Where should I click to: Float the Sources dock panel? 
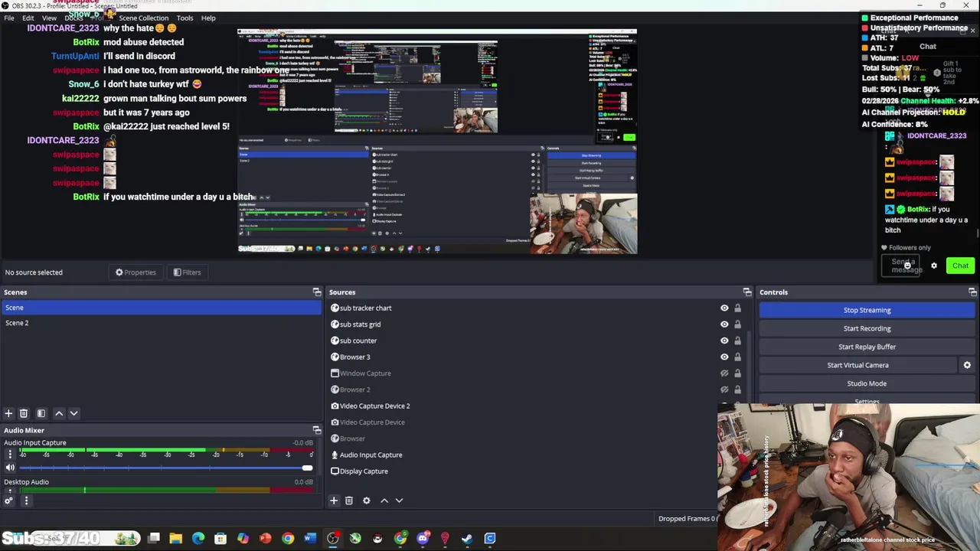pos(747,292)
